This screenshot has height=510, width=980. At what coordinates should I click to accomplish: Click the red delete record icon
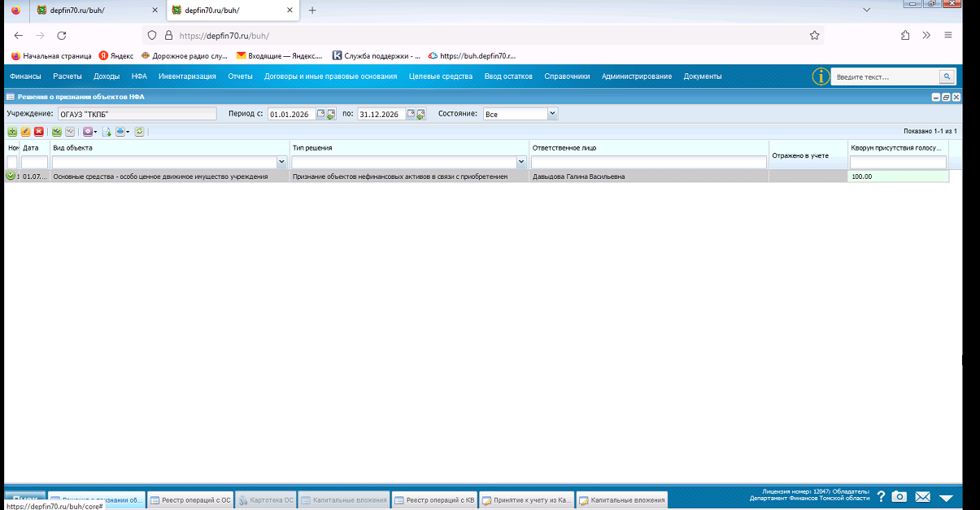(x=38, y=131)
